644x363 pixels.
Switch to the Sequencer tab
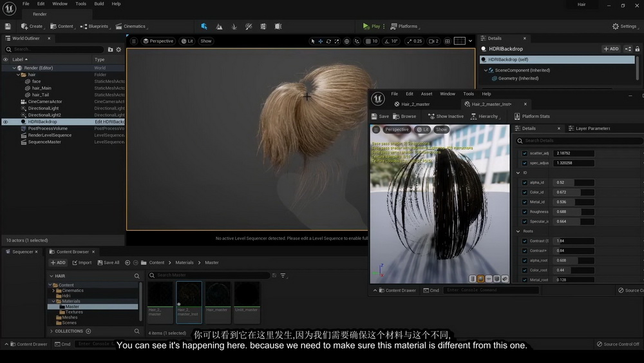pos(22,252)
